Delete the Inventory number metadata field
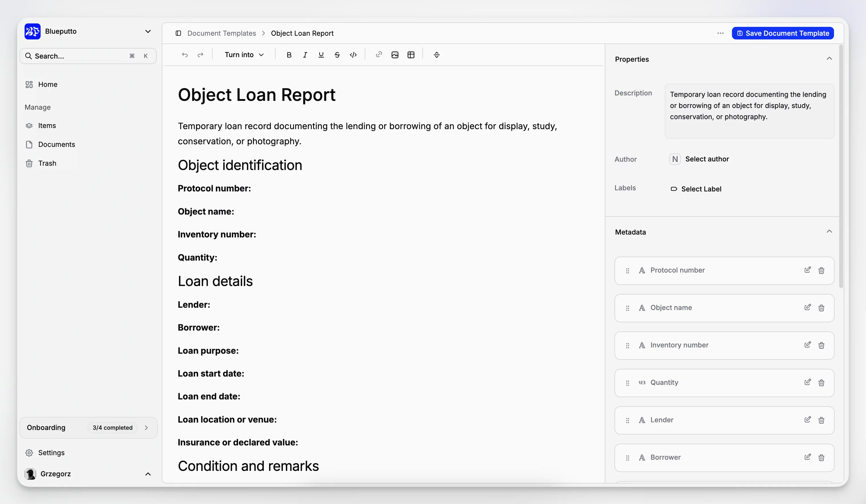The height and width of the screenshot is (504, 866). [x=821, y=346]
